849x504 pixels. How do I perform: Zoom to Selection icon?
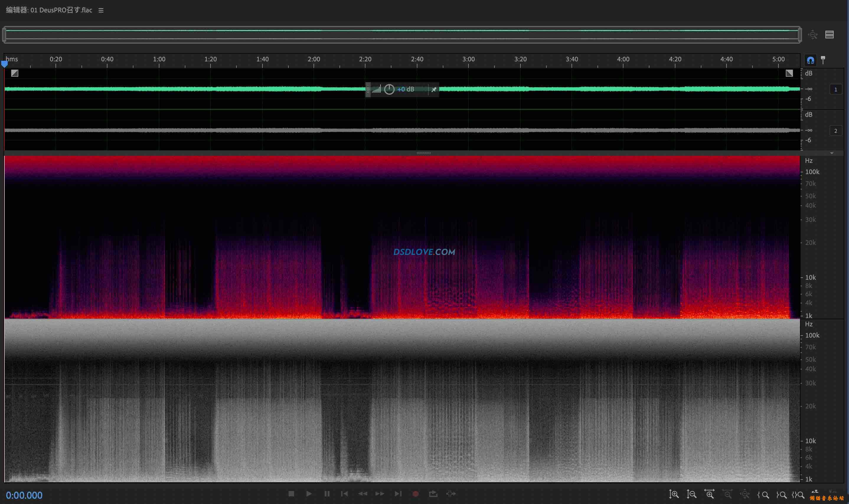(x=798, y=495)
